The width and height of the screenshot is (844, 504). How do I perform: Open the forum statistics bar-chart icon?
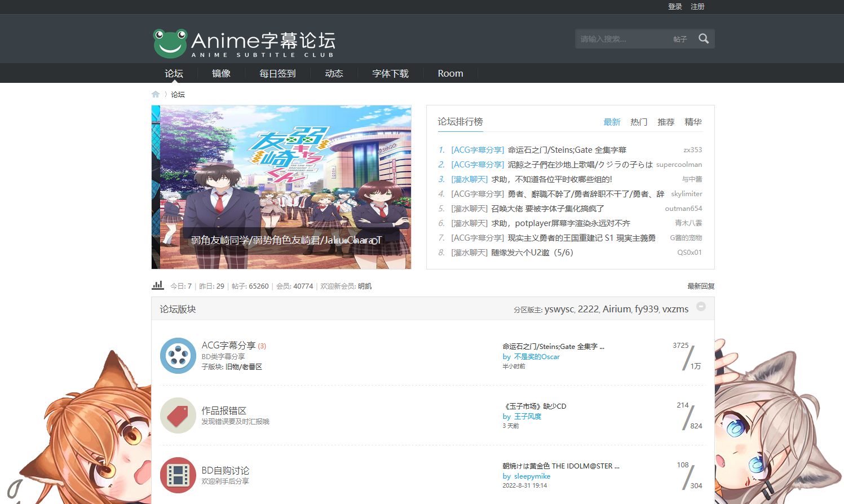point(158,285)
